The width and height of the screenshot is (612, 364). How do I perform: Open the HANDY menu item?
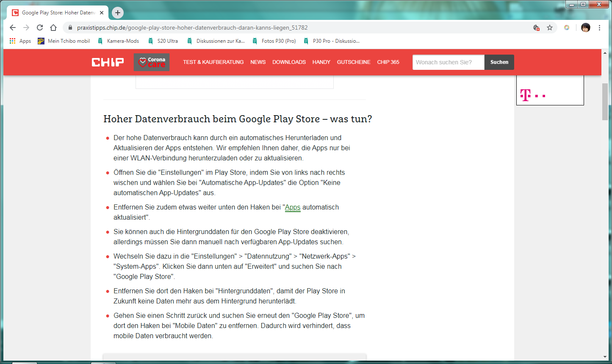pyautogui.click(x=321, y=62)
